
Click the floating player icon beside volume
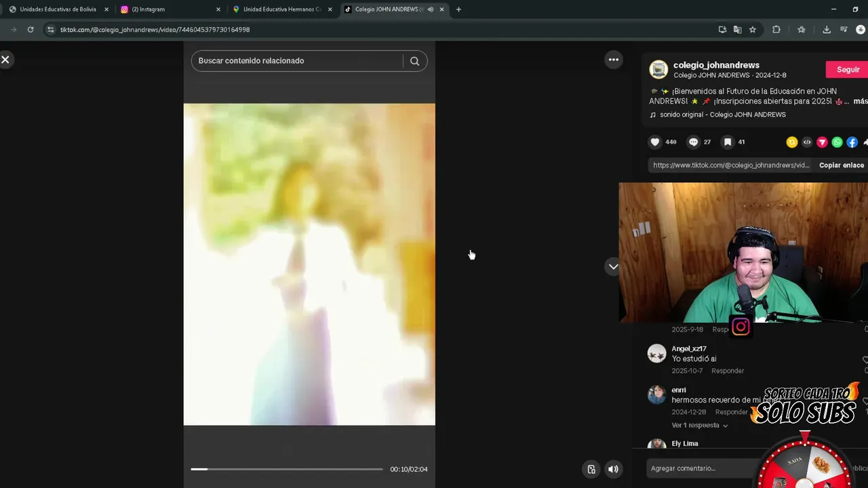click(x=591, y=469)
